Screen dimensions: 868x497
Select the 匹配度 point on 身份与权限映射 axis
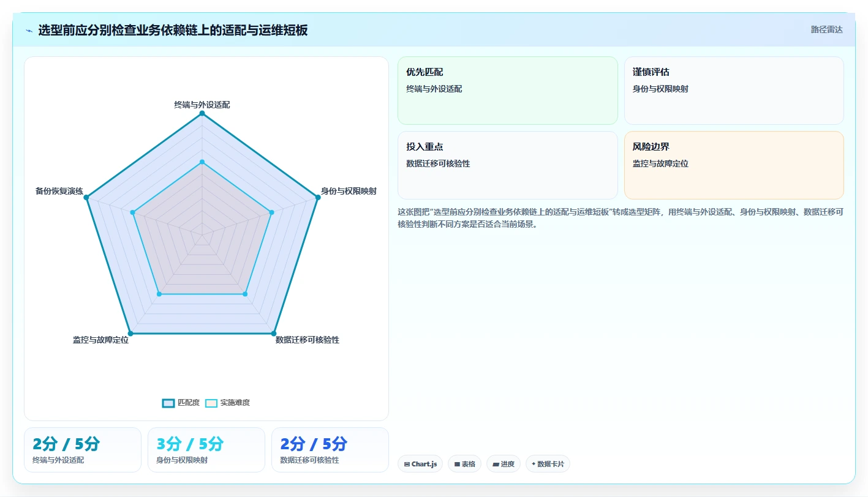tap(318, 197)
